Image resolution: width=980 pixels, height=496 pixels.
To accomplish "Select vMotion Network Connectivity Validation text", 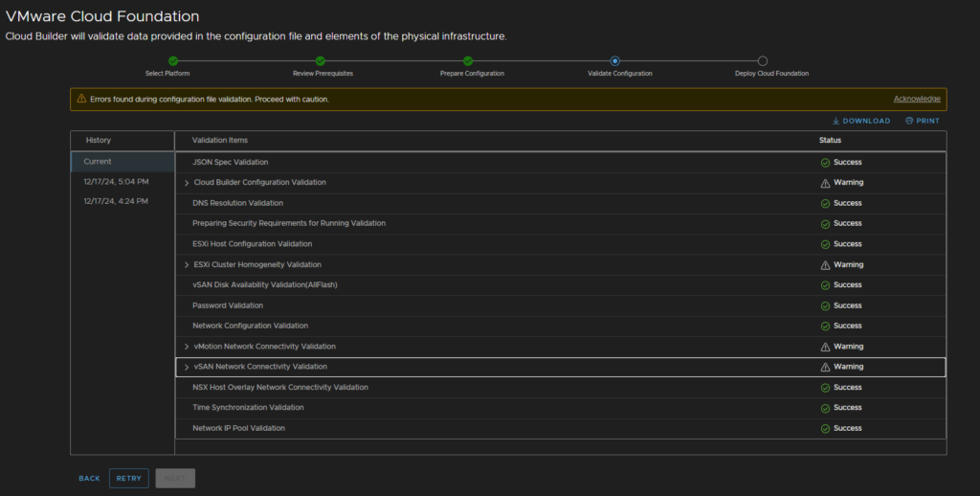I will (264, 347).
